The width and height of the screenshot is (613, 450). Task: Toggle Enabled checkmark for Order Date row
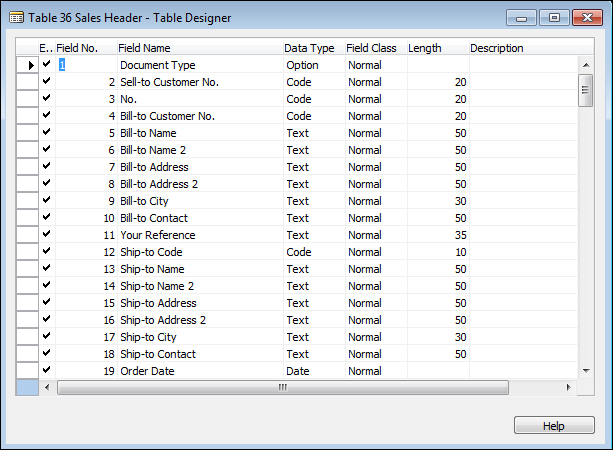[x=47, y=370]
